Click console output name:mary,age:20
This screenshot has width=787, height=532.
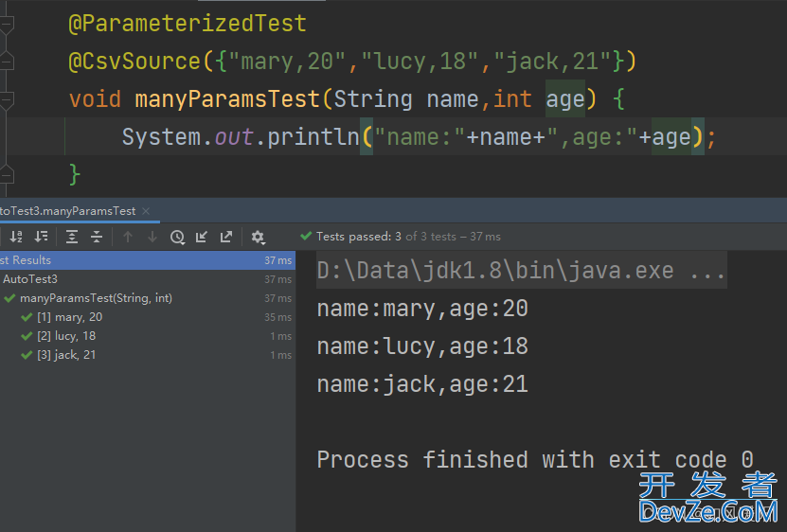tap(422, 309)
